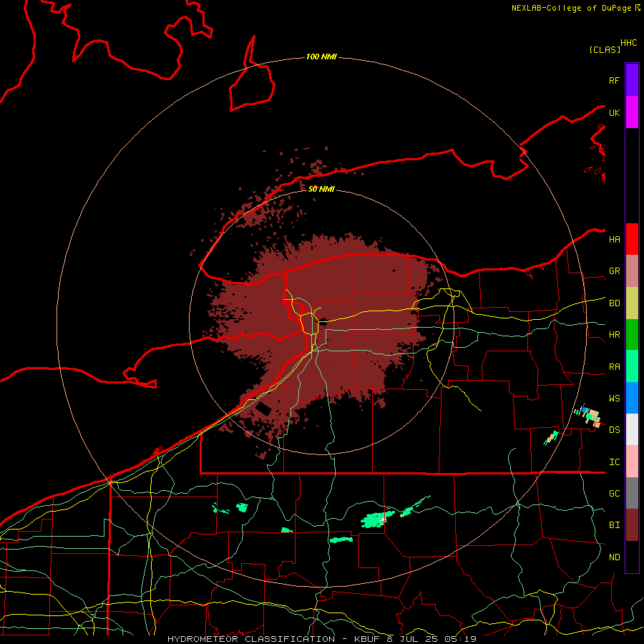Select the GR pink legend swatch

(x=632, y=270)
